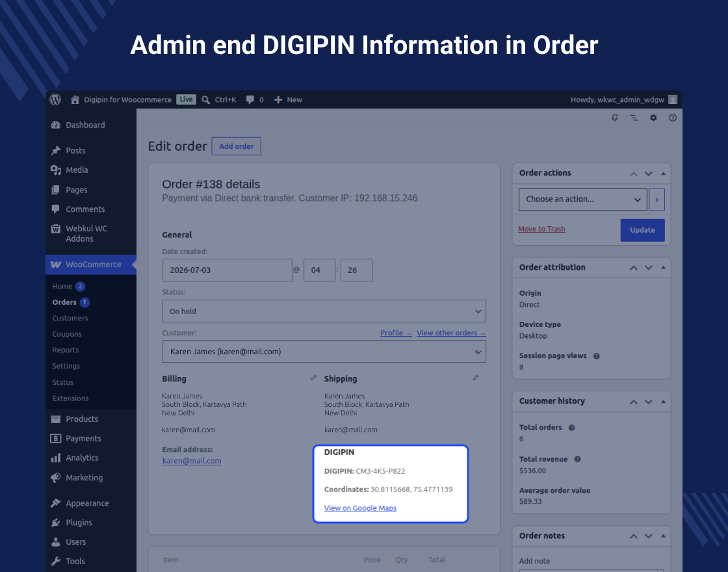
Task: Click the date created field 2026-07-03
Action: 227,270
